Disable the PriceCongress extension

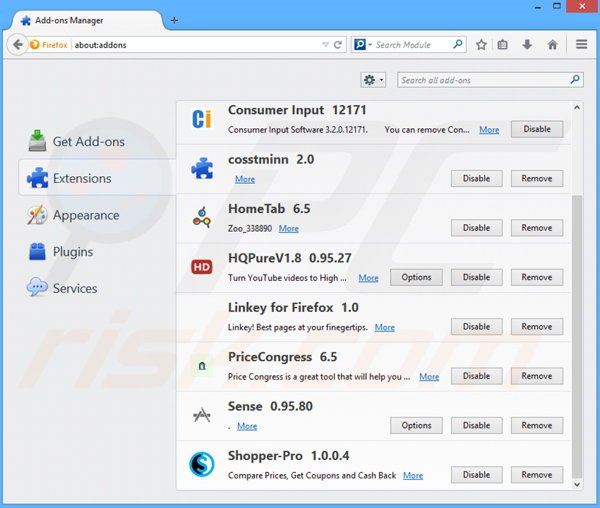(476, 376)
